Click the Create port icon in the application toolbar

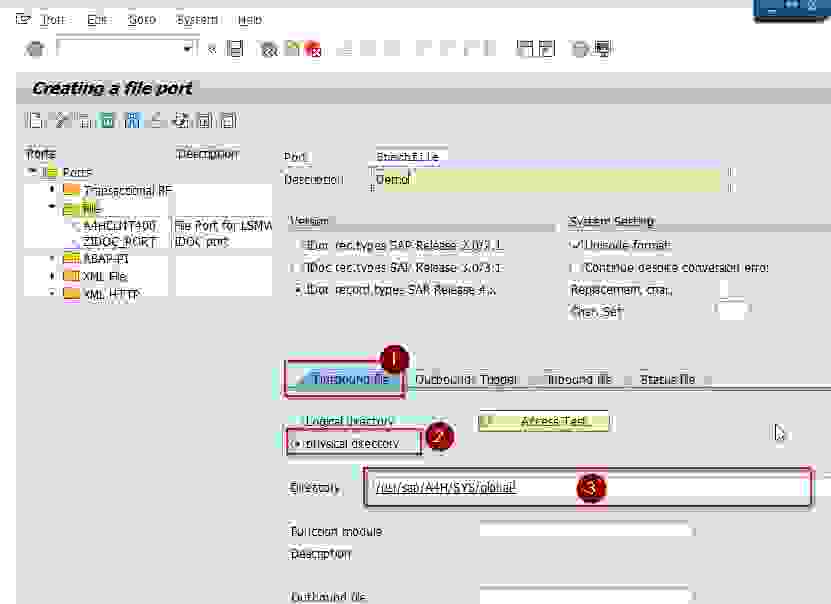click(x=33, y=121)
